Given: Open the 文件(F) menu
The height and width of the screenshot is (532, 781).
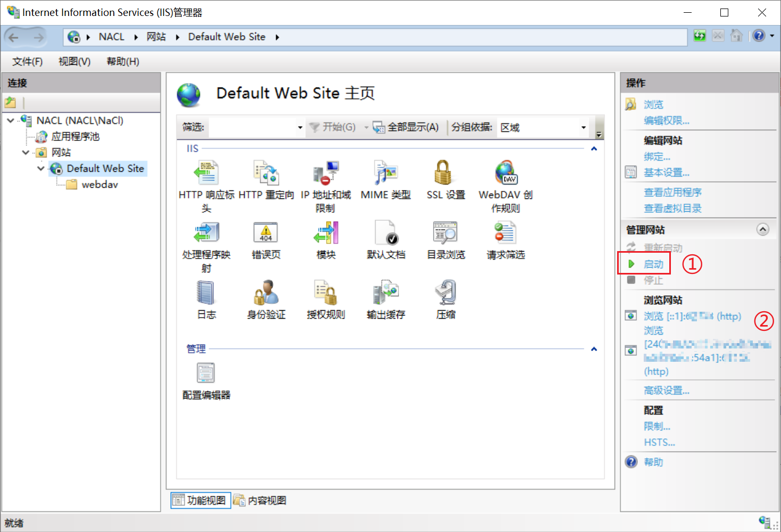Looking at the screenshot, I should (27, 62).
